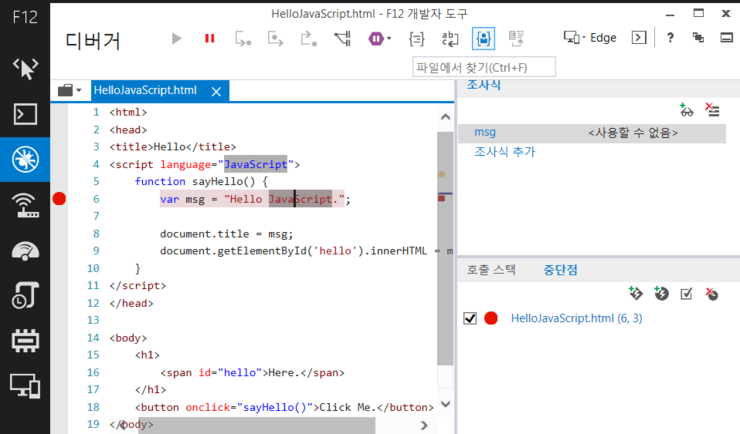Toggle the Word wrap icon
The height and width of the screenshot is (434, 740).
pos(450,39)
